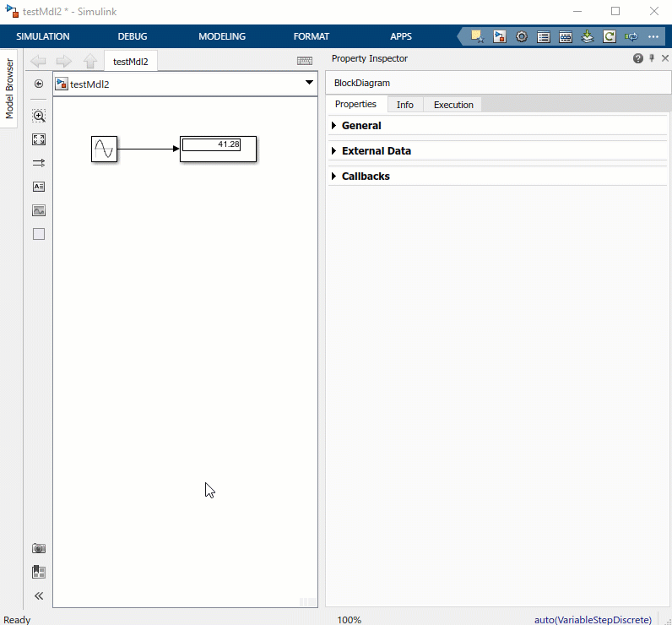Screen dimensions: 672x625
Task: Click the camera screenshot icon
Action: (39, 548)
